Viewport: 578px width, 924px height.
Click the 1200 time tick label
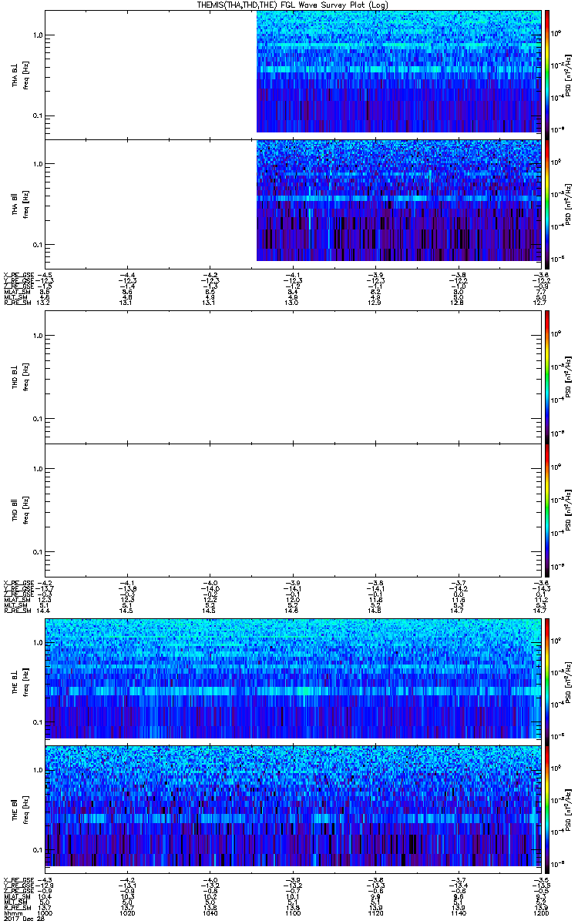click(x=540, y=912)
